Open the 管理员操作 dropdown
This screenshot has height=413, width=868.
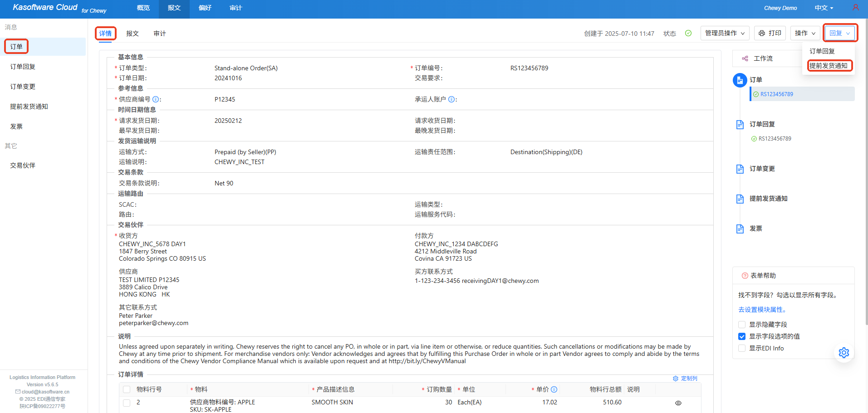[x=725, y=33]
